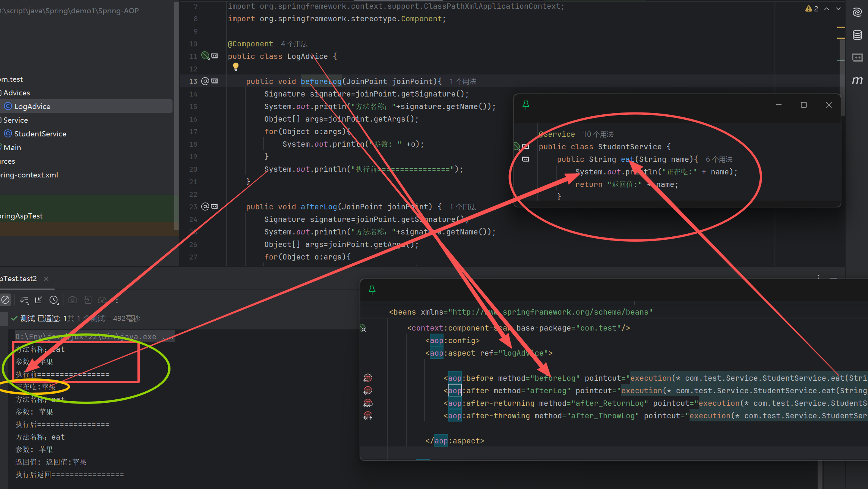This screenshot has height=489, width=868.
Task: Click the warnings indicator showing 2
Action: tap(812, 9)
